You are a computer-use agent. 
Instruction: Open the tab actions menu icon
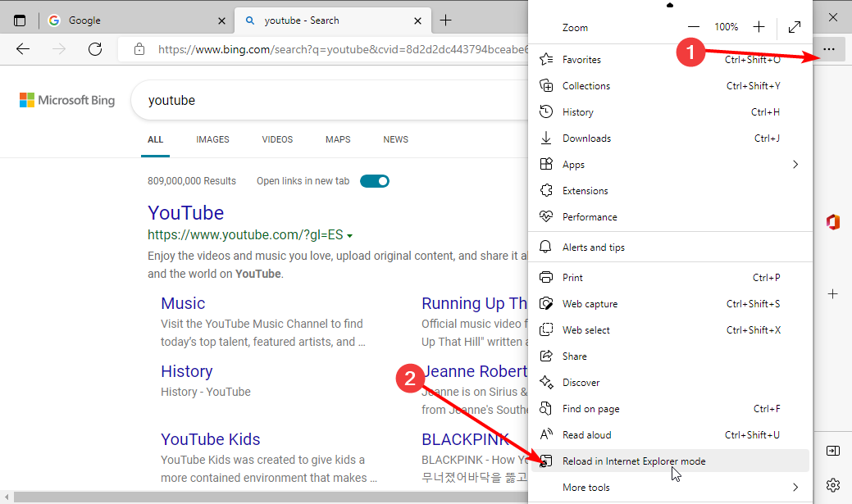click(20, 20)
